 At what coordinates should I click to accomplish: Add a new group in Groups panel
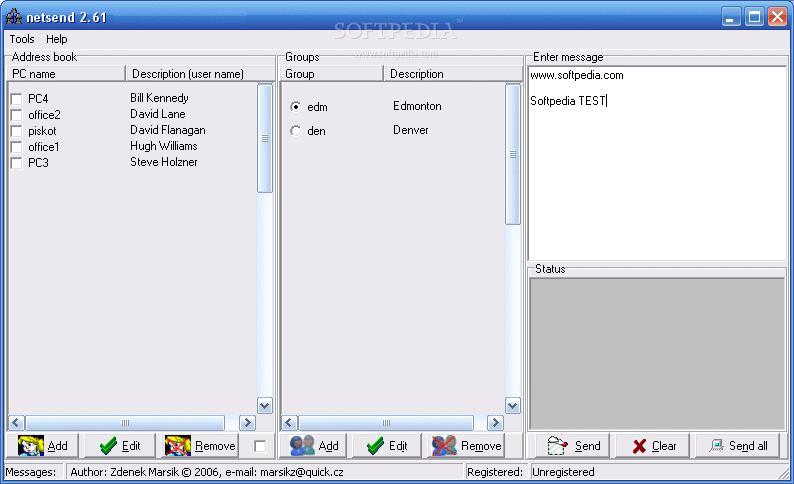click(314, 446)
